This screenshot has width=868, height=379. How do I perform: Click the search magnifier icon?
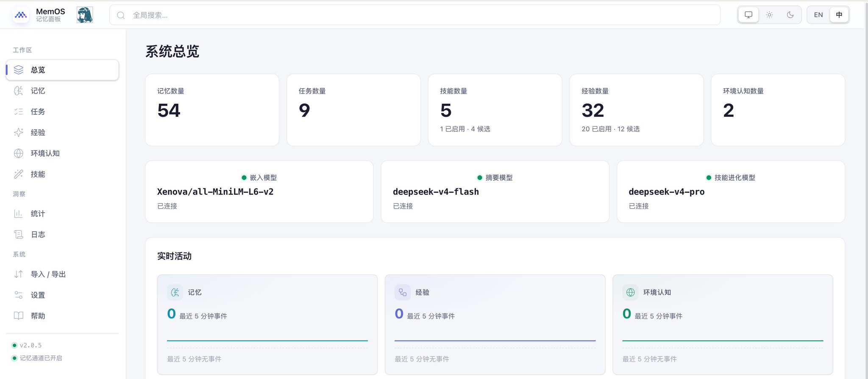121,15
